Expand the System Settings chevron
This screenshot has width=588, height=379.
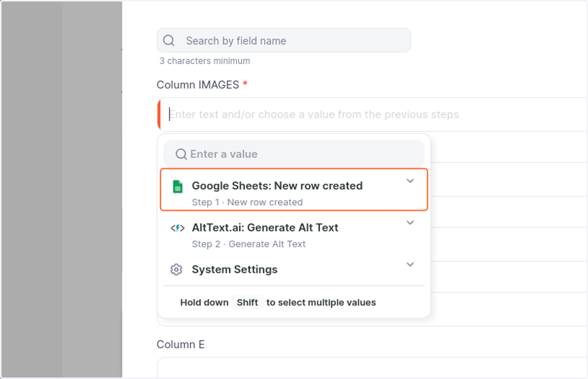pos(411,264)
